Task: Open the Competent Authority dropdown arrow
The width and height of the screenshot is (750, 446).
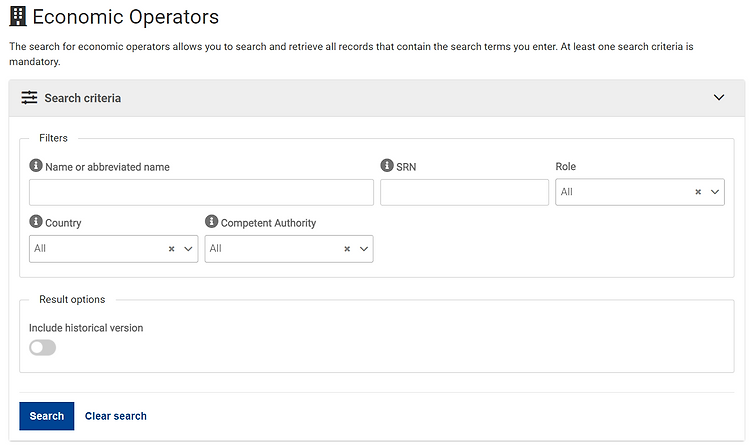Action: 364,249
